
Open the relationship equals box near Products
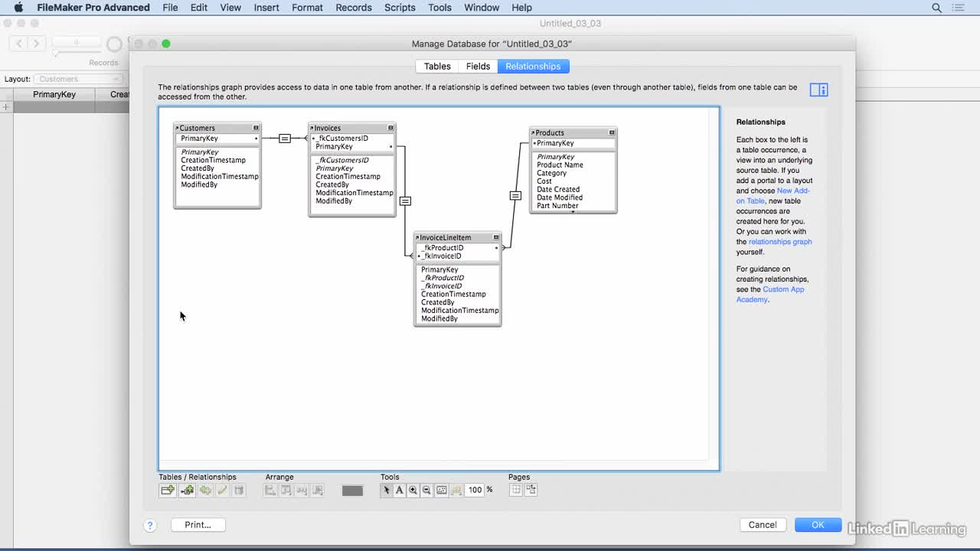pos(515,196)
